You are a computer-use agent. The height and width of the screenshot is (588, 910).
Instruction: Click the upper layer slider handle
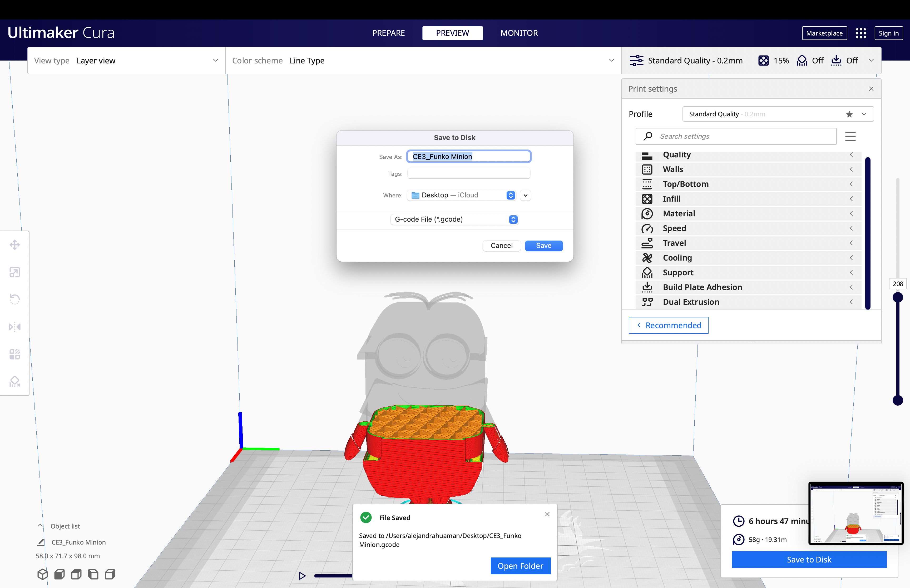(x=898, y=297)
